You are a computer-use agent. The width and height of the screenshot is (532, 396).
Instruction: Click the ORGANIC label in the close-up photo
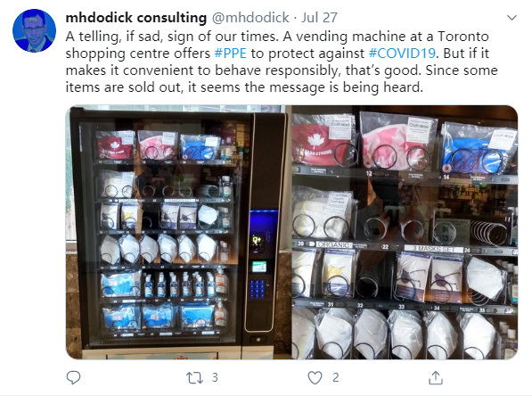click(x=333, y=244)
